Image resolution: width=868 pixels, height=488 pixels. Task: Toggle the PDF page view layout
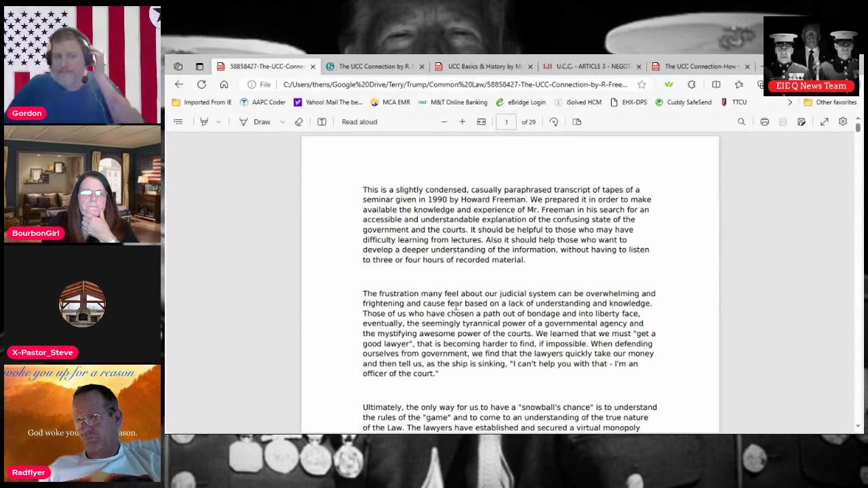click(577, 122)
